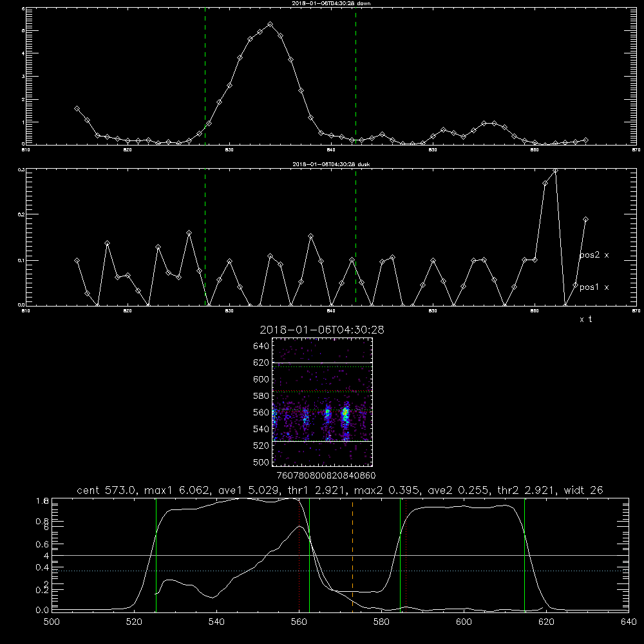
Task: Click bottom plot x-axis label 600
Action: tap(464, 622)
